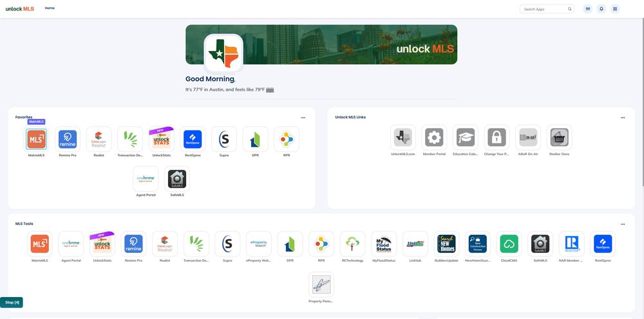This screenshot has height=319, width=644.
Task: Click the Search Apps field
Action: point(547,9)
